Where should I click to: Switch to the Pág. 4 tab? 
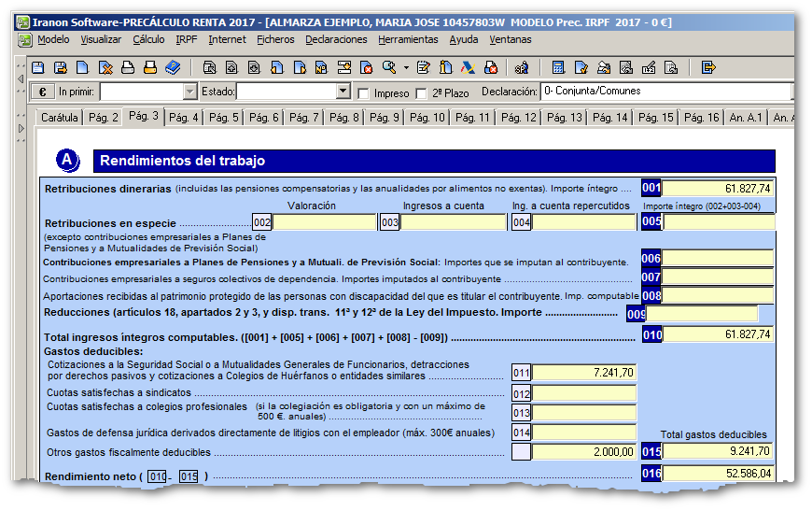tap(182, 117)
